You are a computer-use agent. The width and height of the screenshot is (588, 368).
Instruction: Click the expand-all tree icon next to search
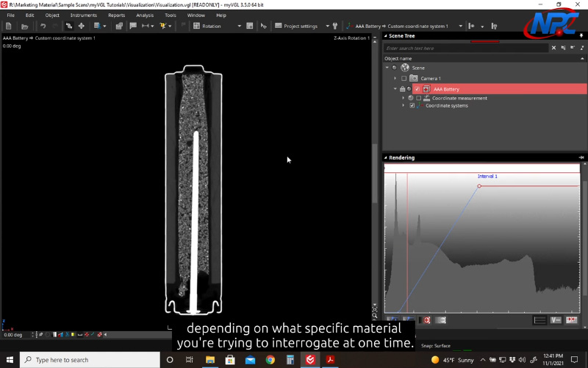(x=563, y=48)
